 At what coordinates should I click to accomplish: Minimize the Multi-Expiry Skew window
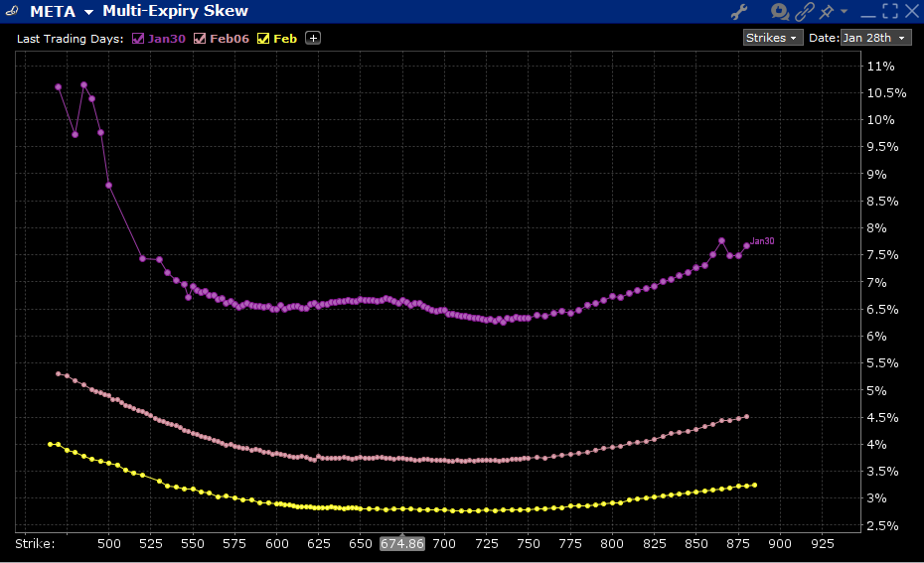[x=868, y=16]
